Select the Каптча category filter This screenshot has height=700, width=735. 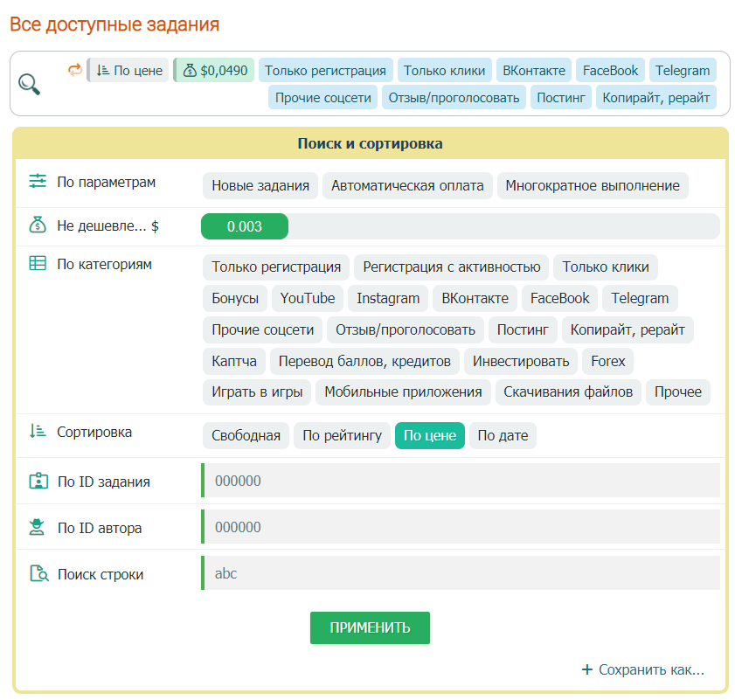[233, 361]
